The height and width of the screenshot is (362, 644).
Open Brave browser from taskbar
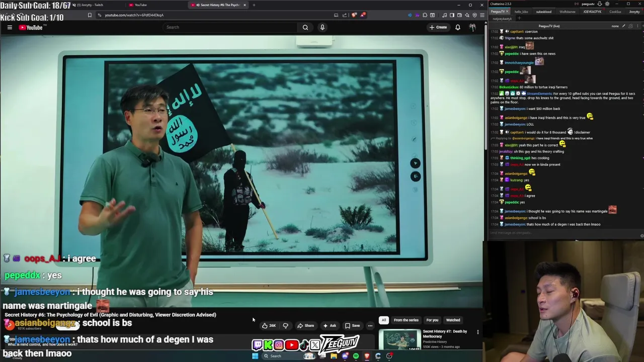[x=367, y=356]
